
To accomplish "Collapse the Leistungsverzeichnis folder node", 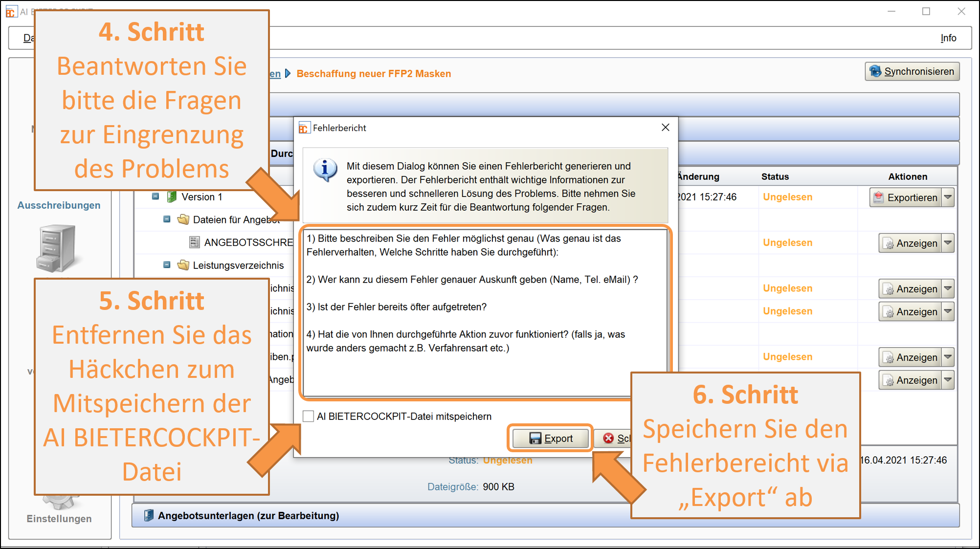I will (167, 265).
